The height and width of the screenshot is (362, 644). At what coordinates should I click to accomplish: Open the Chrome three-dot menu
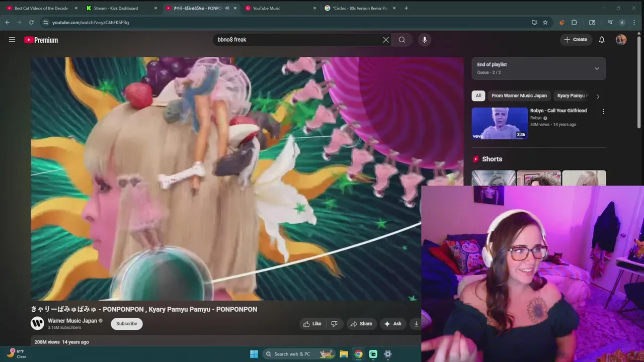point(634,22)
